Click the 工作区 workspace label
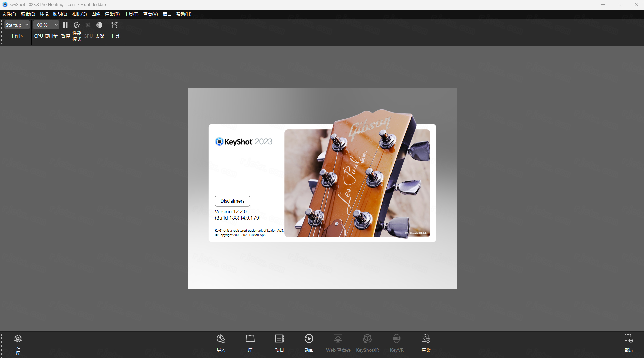Image resolution: width=644 pixels, height=358 pixels. pyautogui.click(x=17, y=36)
